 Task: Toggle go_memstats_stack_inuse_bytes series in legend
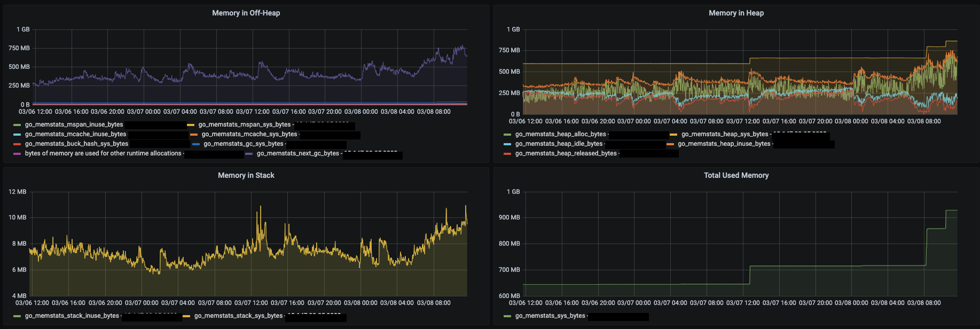(x=72, y=316)
